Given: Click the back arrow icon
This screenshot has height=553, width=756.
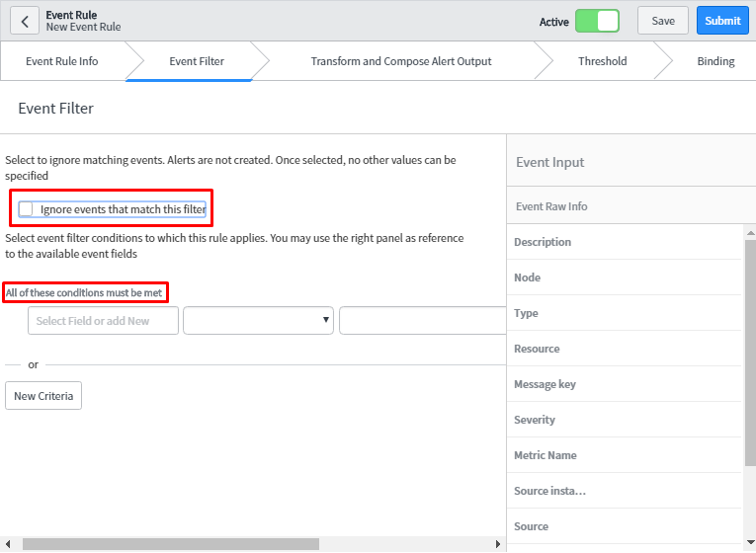Looking at the screenshot, I should (25, 21).
